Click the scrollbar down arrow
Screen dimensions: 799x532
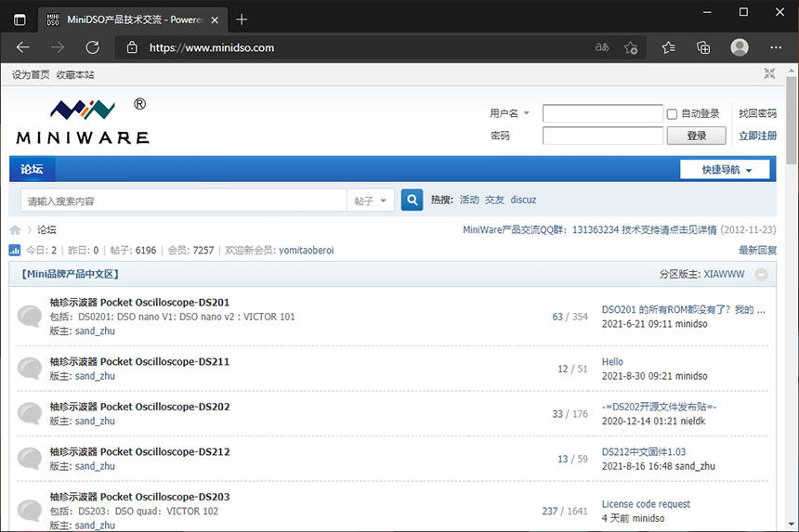click(791, 524)
